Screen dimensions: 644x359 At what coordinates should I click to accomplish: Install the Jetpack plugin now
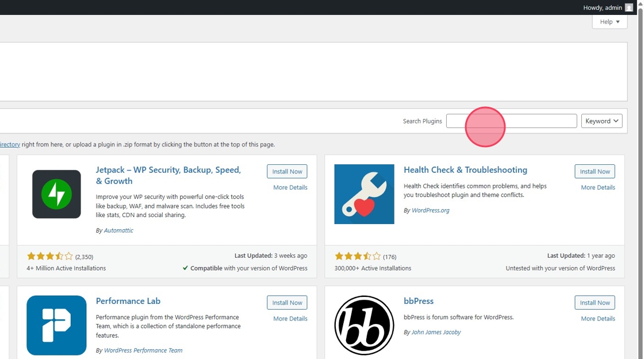(x=287, y=171)
